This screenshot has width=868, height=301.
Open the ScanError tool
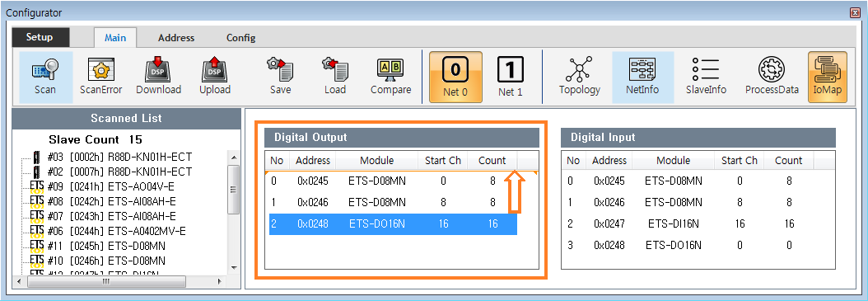(100, 77)
